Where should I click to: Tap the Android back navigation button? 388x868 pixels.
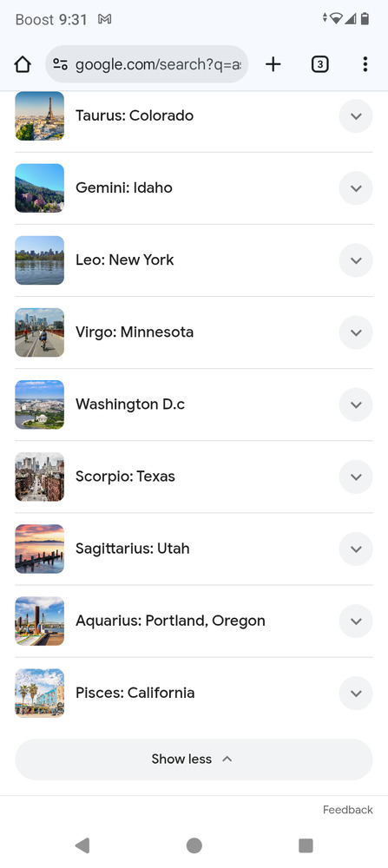coord(82,845)
